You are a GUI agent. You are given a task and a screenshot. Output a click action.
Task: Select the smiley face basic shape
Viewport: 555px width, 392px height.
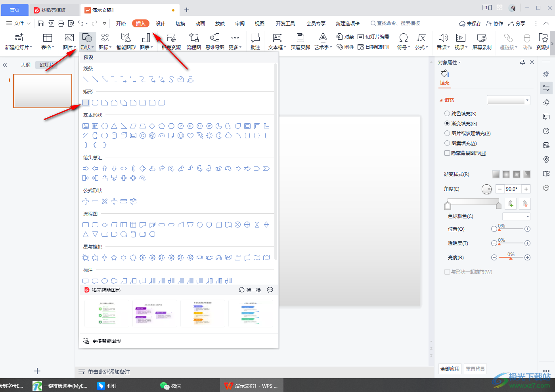(x=181, y=136)
